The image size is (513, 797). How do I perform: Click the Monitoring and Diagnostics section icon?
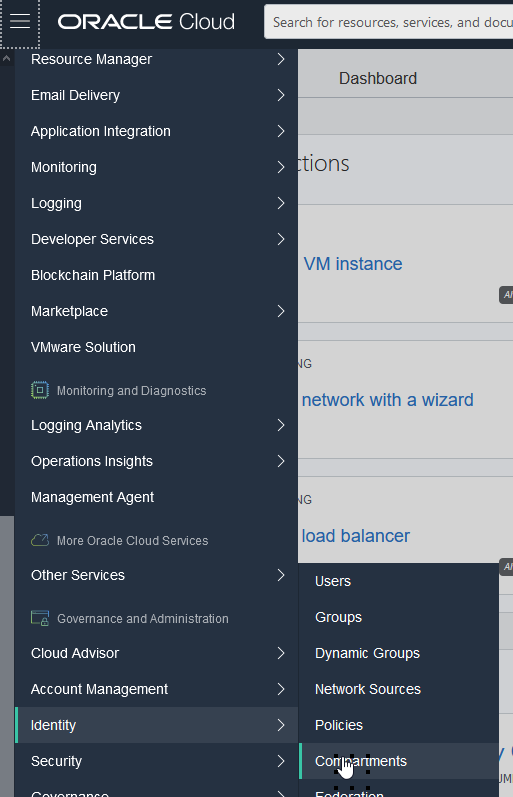40,390
